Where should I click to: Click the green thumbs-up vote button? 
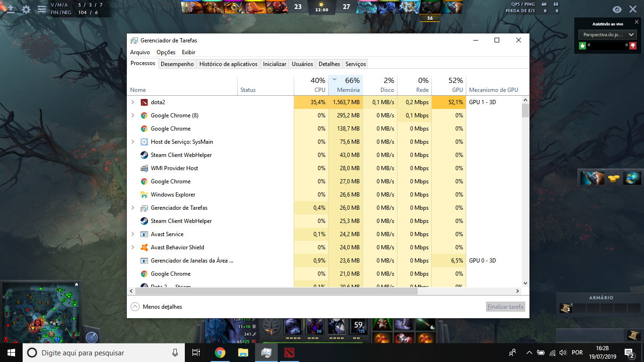point(582,45)
